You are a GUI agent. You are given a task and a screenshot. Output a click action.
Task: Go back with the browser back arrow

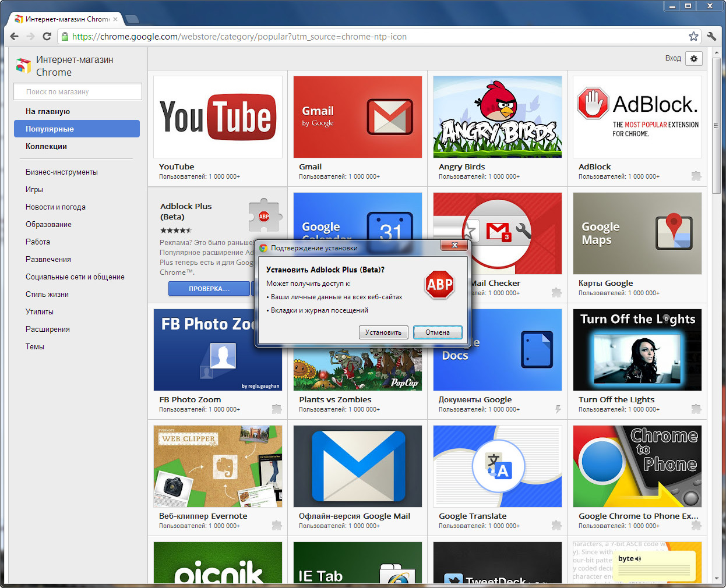(x=15, y=36)
